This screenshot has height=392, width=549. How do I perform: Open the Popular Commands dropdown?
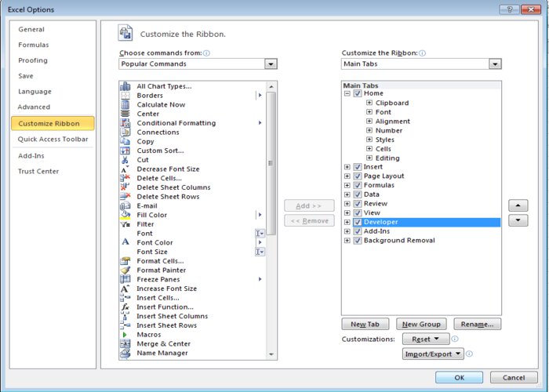271,64
